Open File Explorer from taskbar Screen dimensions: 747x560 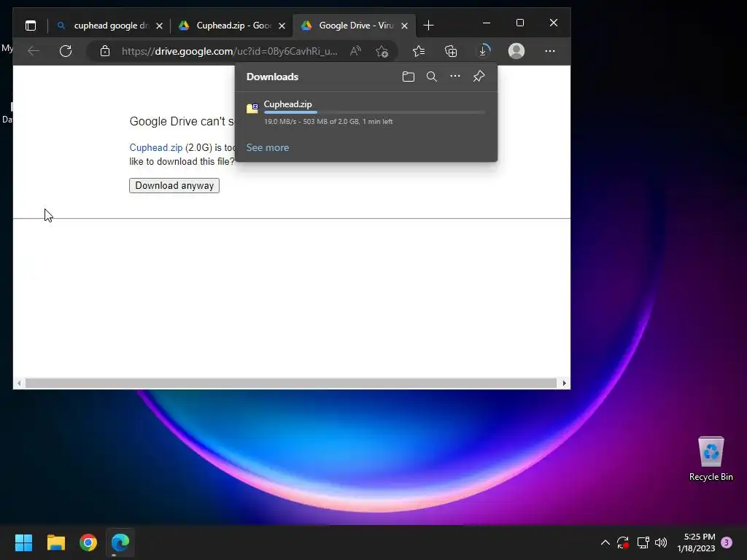coord(55,542)
